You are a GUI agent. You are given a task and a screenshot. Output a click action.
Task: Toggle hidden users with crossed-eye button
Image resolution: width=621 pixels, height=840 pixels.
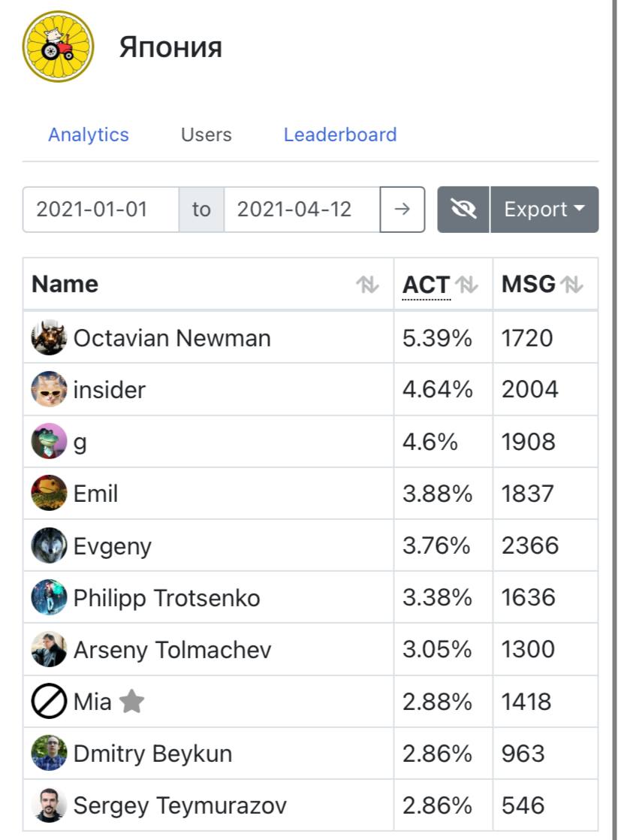coord(463,209)
